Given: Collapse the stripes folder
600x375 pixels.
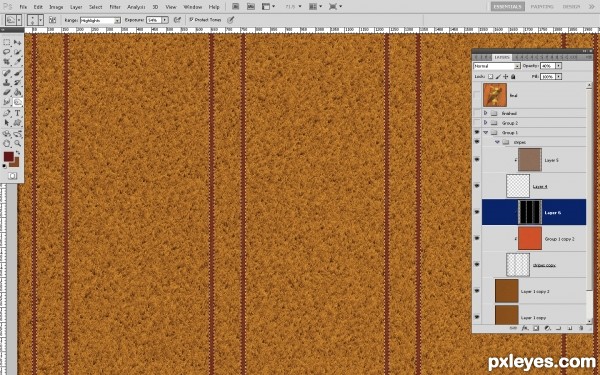Looking at the screenshot, I should click(497, 142).
